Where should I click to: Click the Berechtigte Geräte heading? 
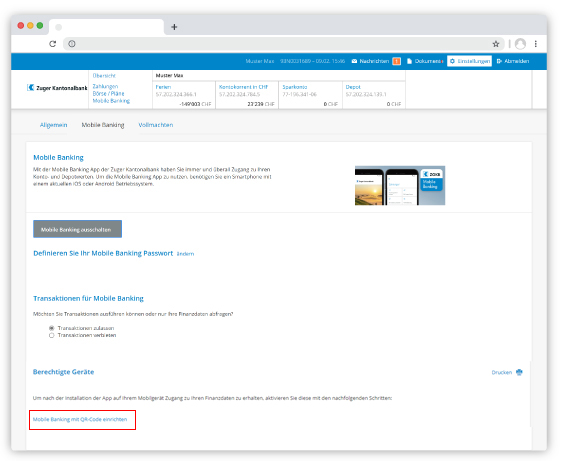click(63, 372)
